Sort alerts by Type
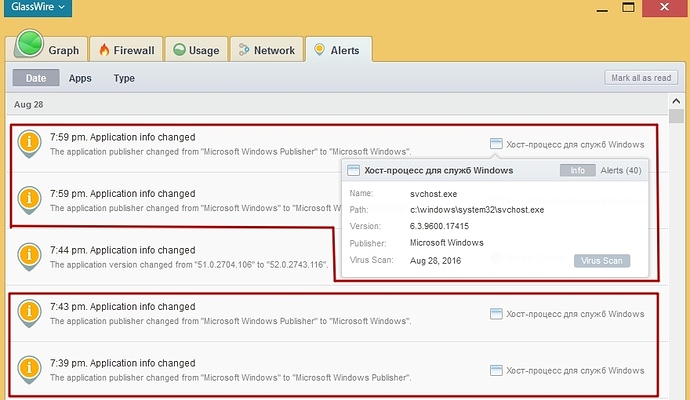 pos(124,78)
